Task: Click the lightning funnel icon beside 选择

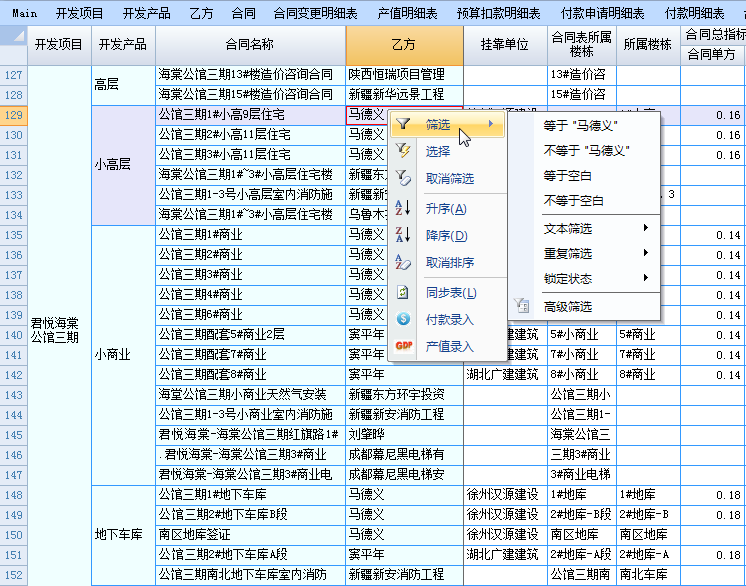Action: 403,151
